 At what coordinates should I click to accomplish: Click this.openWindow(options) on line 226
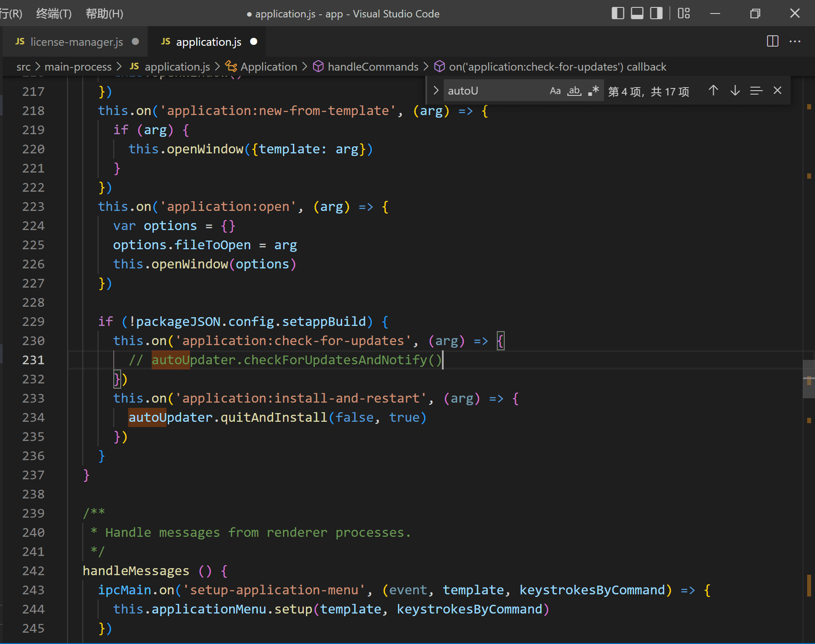(205, 264)
